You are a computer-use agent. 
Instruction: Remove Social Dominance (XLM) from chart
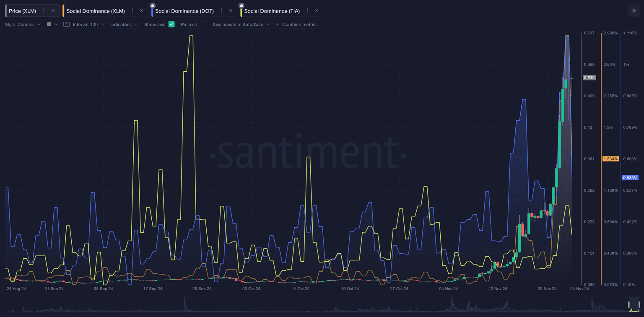pyautogui.click(x=142, y=11)
